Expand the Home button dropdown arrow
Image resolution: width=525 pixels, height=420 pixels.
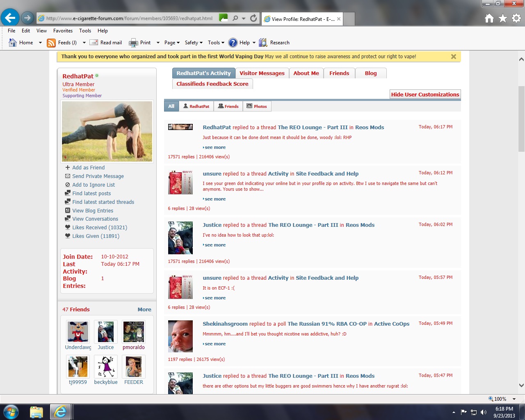coord(40,43)
